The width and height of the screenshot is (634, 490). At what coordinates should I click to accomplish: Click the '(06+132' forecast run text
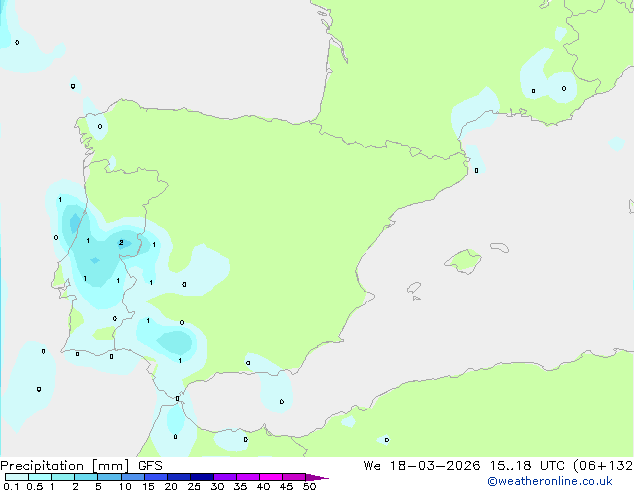pos(603,466)
